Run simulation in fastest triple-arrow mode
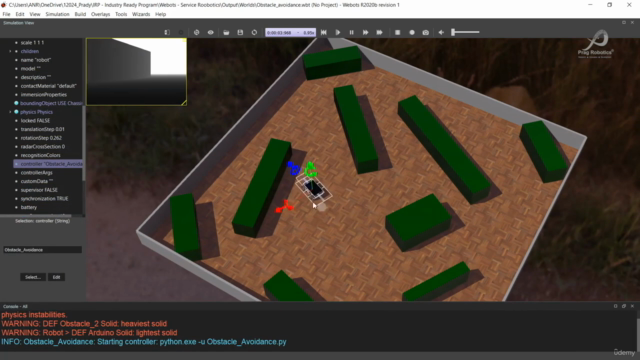The width and height of the screenshot is (640, 360). coord(379,32)
